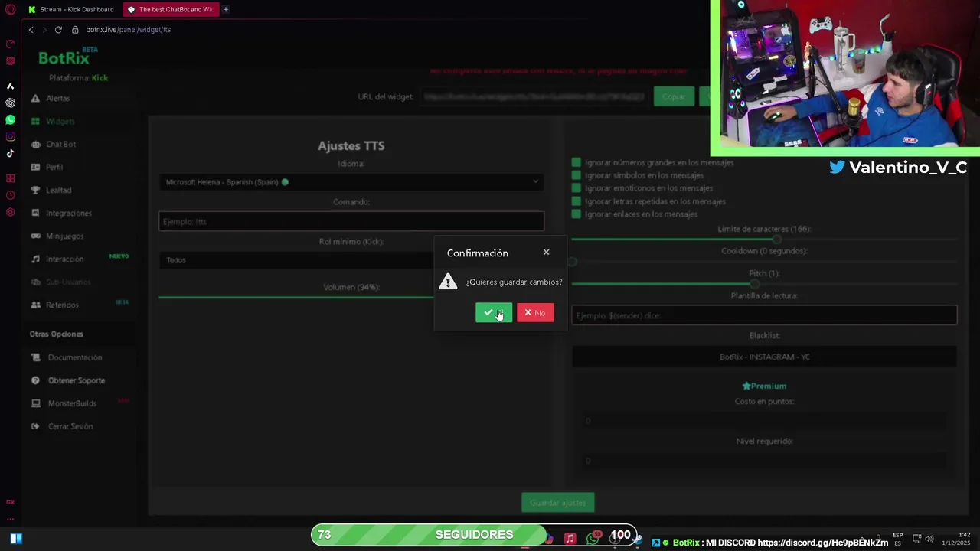
Task: Reload the page with the refresh icon
Action: tap(58, 30)
